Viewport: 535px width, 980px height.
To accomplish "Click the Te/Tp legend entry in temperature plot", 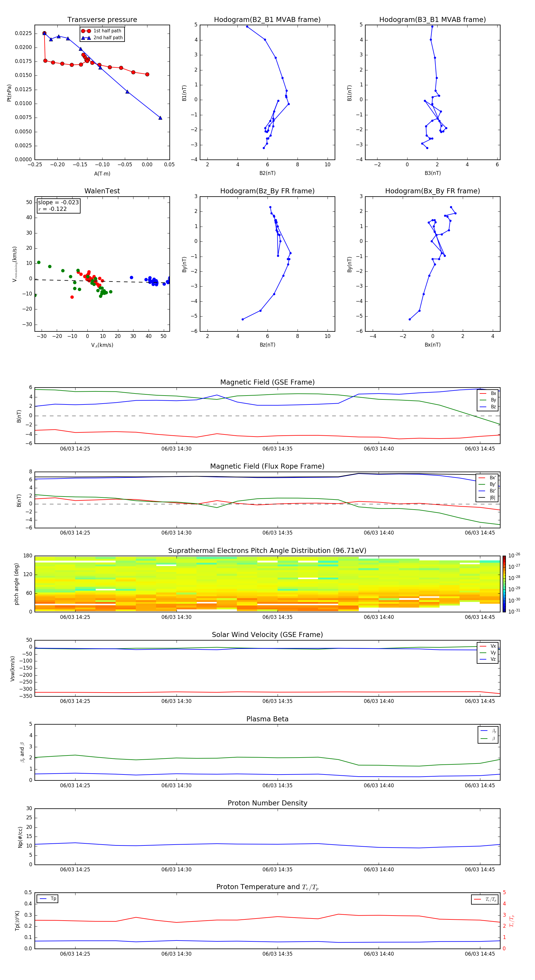I will tap(485, 899).
